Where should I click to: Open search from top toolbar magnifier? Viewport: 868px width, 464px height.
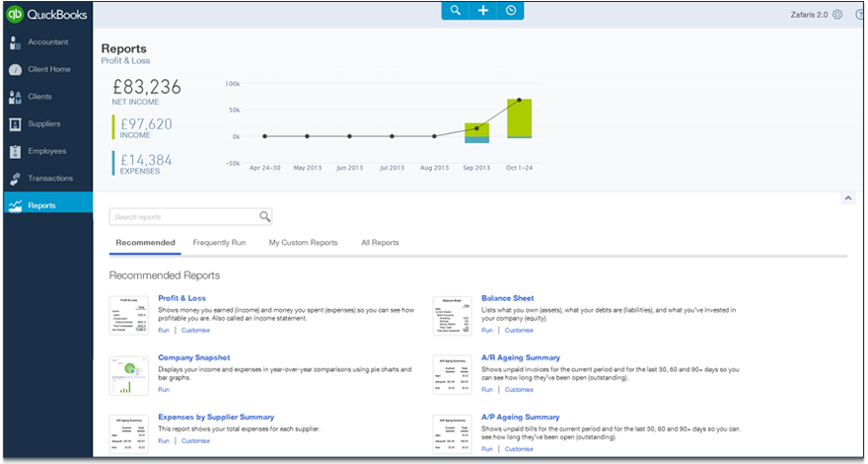coord(455,11)
